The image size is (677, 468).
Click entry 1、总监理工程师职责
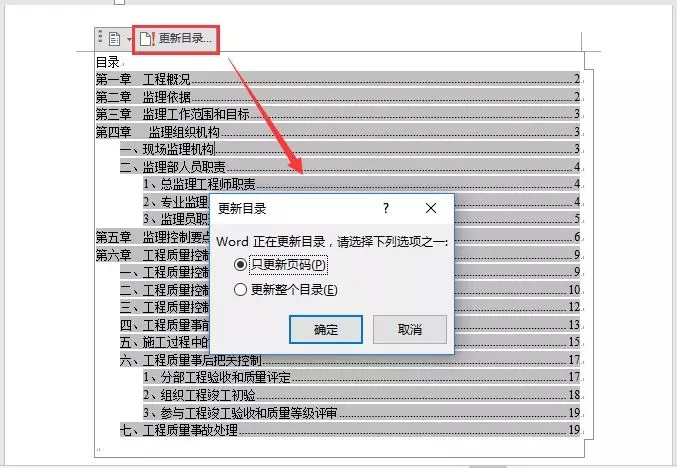click(361, 184)
